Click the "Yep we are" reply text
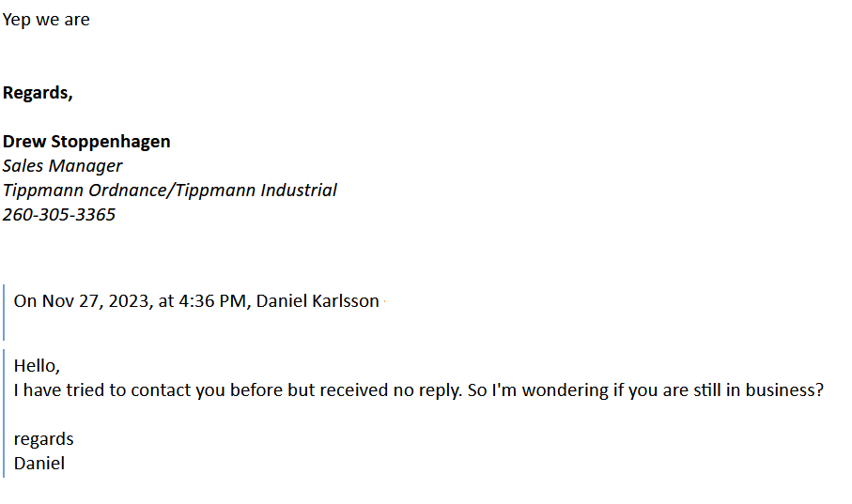852x504 pixels. point(46,20)
